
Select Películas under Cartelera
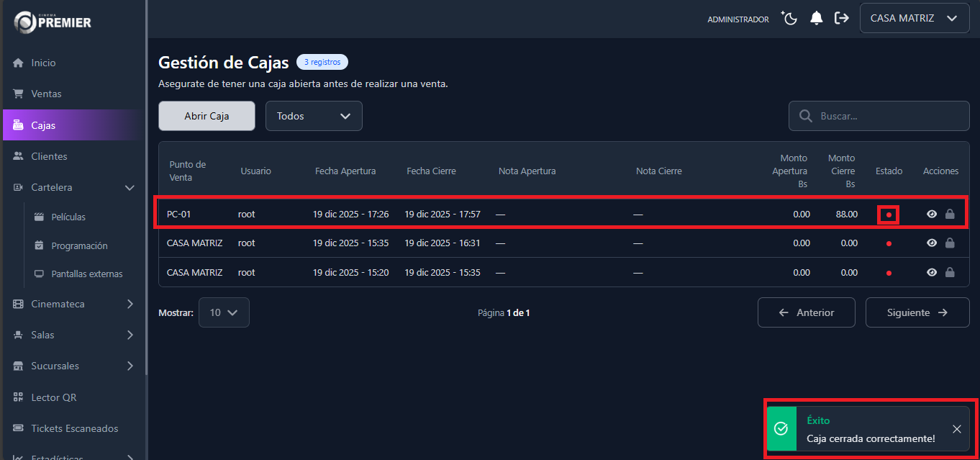[68, 217]
